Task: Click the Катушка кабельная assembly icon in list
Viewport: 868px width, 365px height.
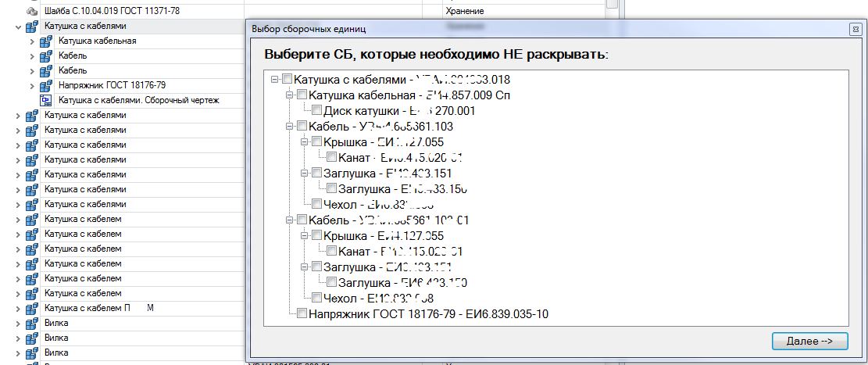Action: coord(46,41)
